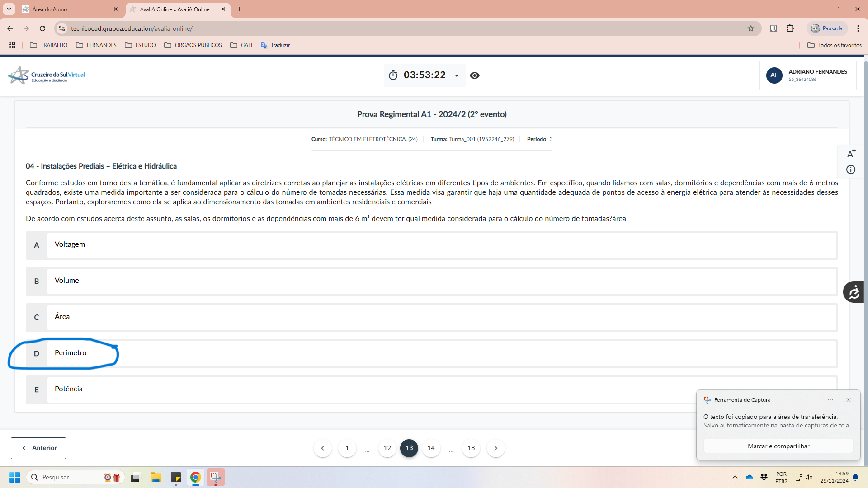This screenshot has height=488, width=868.
Task: Open the exam information icon
Action: tap(850, 169)
